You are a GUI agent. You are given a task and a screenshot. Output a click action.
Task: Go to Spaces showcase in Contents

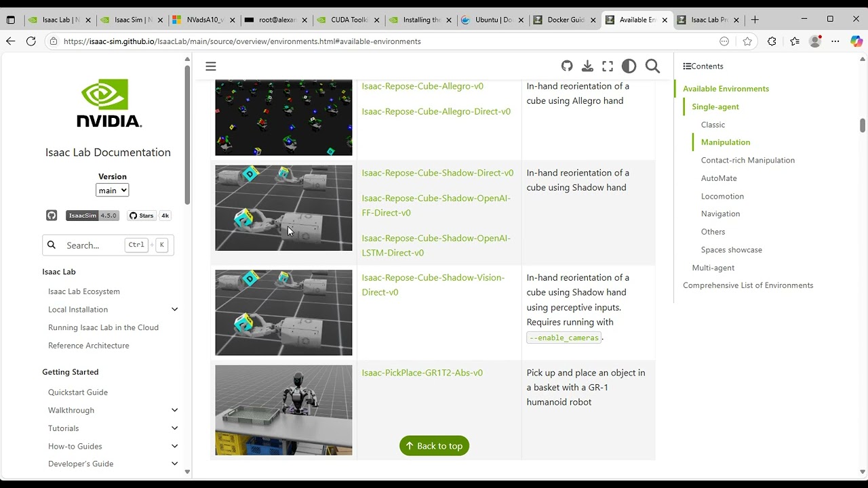tap(732, 249)
